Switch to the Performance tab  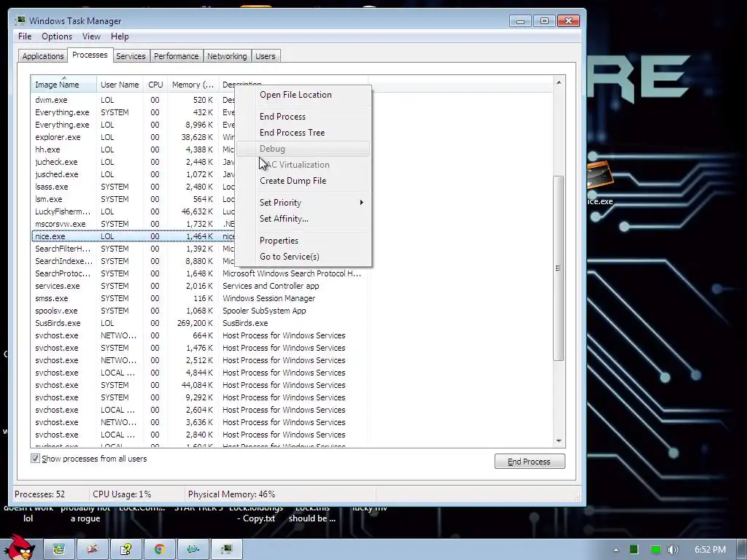pos(176,55)
